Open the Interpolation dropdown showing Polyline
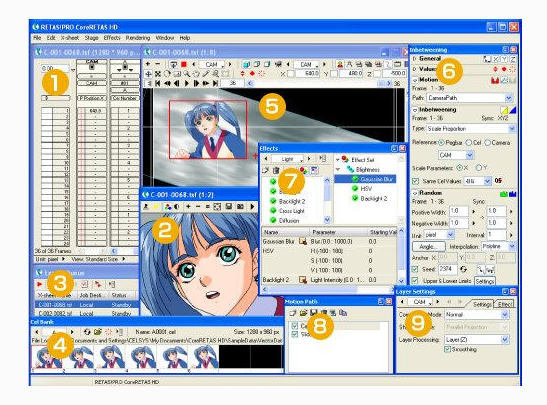Image resolution: width=547 pixels, height=405 pixels. pyautogui.click(x=499, y=246)
